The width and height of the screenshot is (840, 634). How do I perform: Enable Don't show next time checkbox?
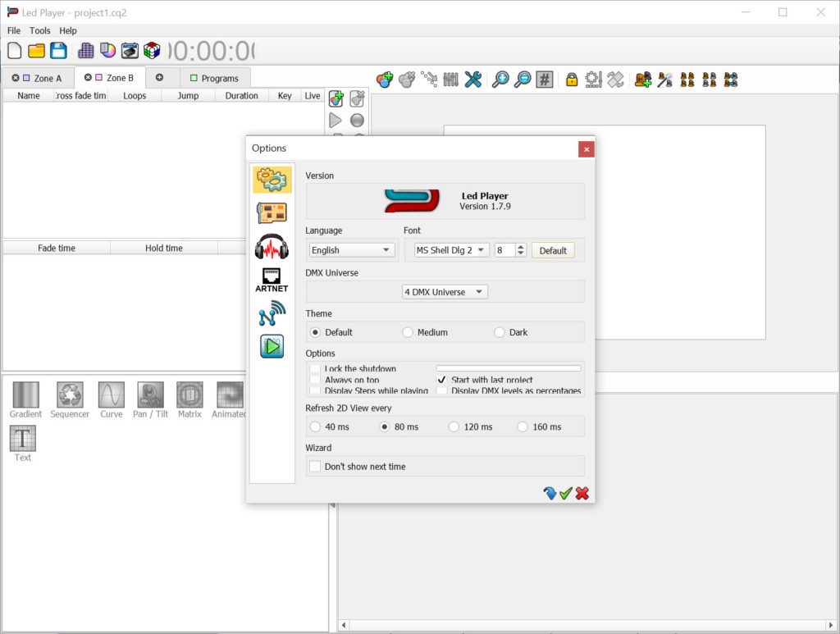click(315, 467)
